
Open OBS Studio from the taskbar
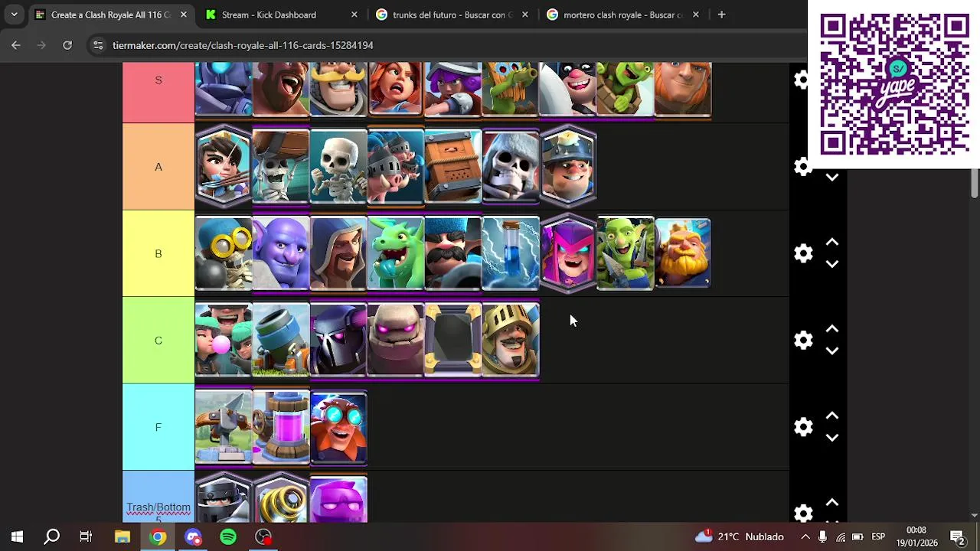pos(263,536)
